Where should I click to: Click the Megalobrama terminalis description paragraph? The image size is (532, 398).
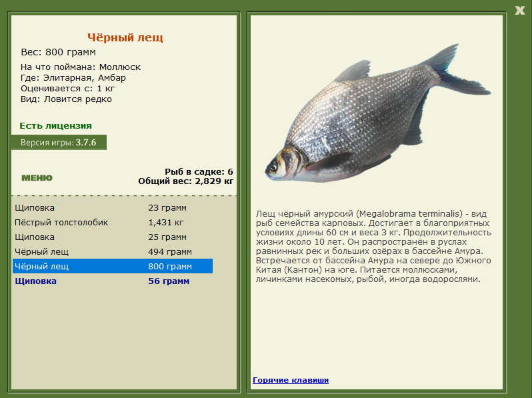373,246
